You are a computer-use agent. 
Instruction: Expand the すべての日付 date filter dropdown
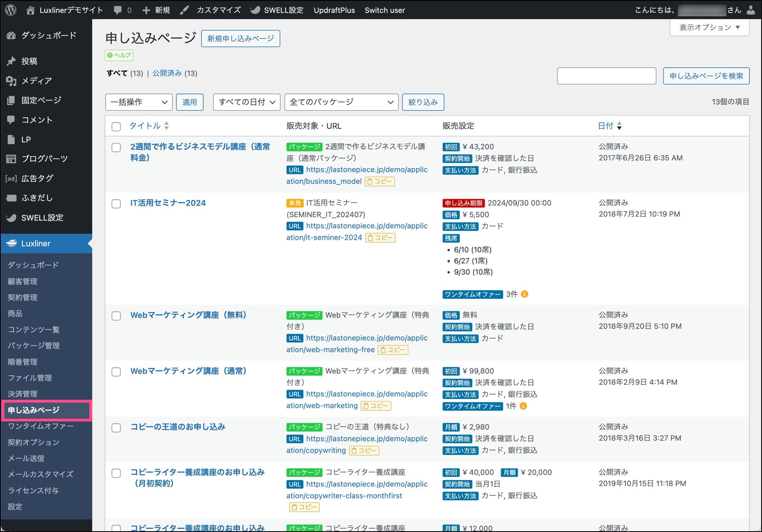(246, 102)
